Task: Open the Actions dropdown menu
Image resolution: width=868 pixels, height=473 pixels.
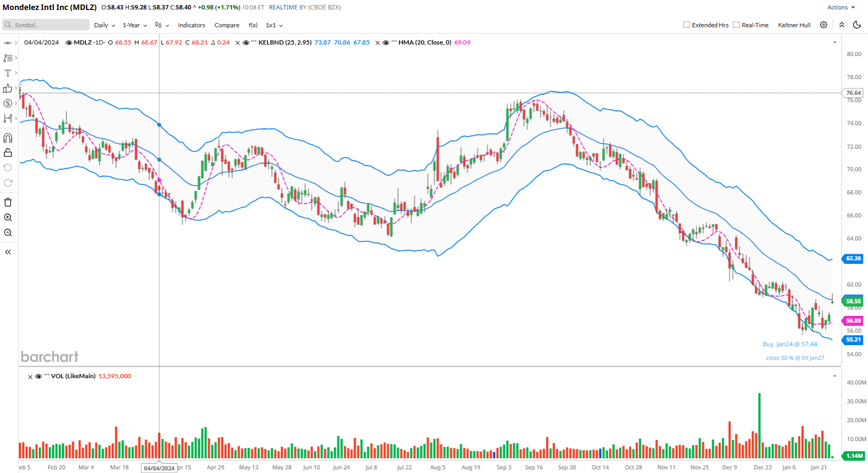Action: click(841, 7)
